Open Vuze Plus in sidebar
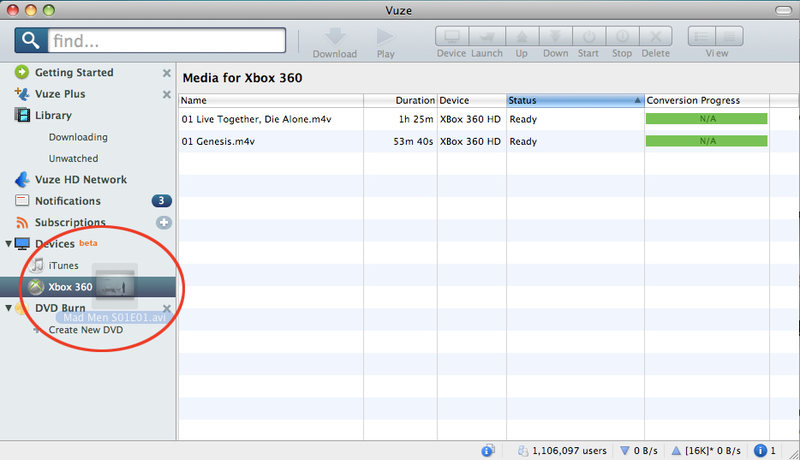800x460 pixels. click(x=60, y=94)
